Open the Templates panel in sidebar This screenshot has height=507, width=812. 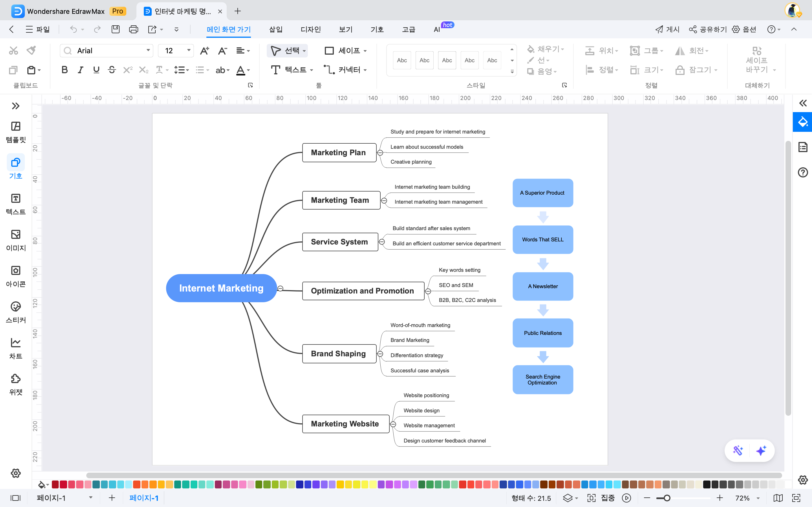coord(16,132)
